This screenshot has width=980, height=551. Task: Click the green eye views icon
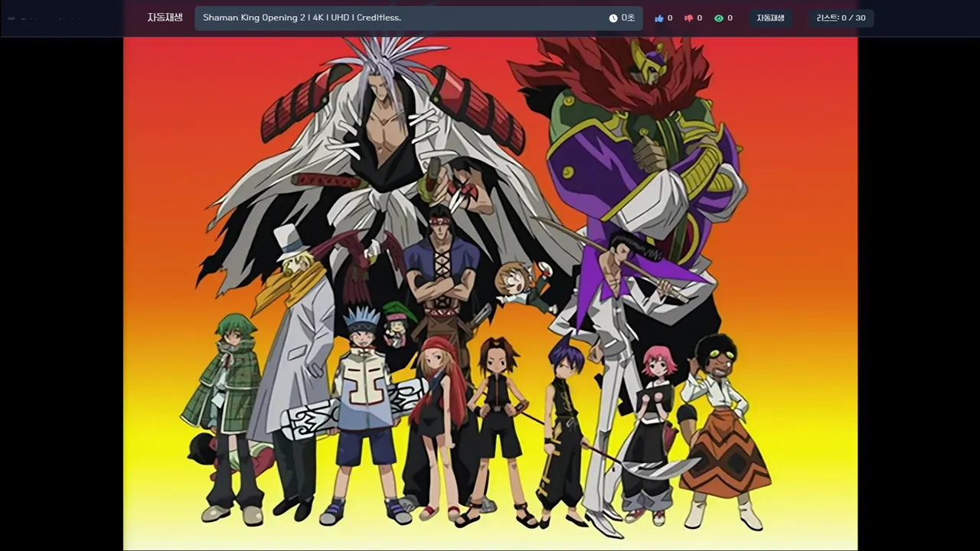point(718,18)
